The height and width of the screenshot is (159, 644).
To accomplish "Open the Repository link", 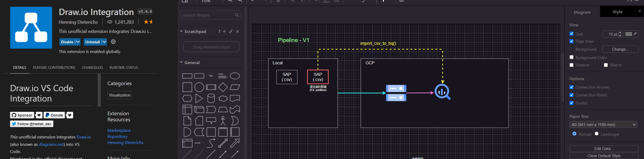I will 117,136.
